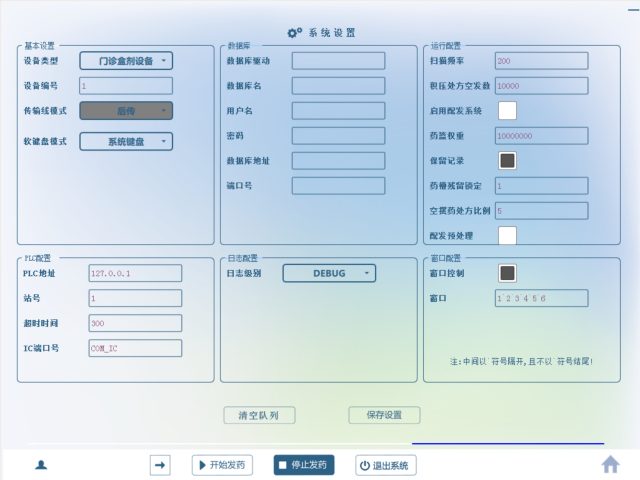Toggle the 配发预处理 checkbox

(x=507, y=235)
